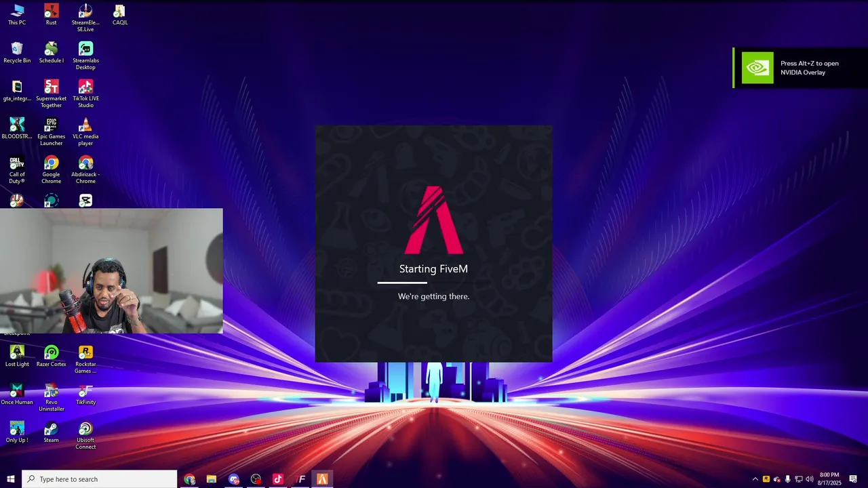Select the Rust desktop shortcut
868x488 pixels.
(x=52, y=15)
